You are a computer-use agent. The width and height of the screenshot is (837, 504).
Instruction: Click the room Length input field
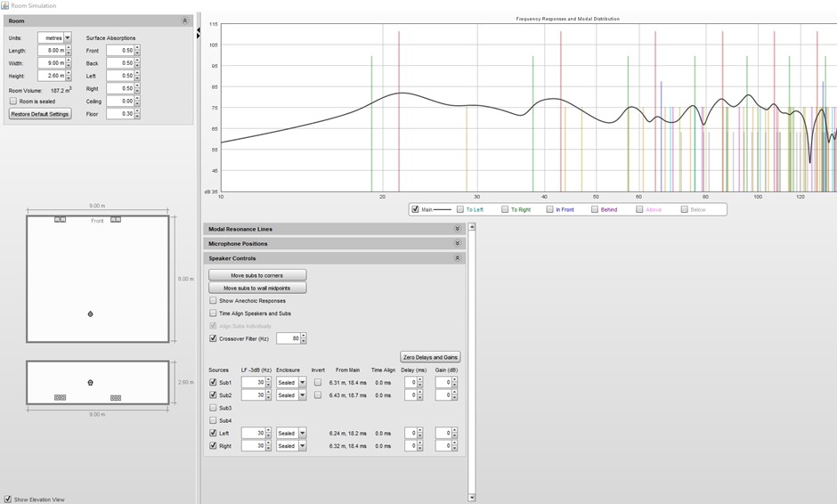(50, 51)
